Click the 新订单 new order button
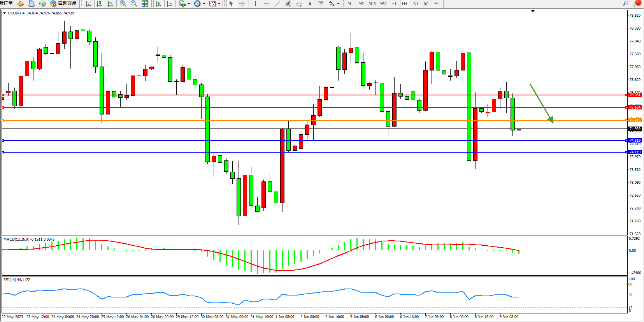Viewport: 644px width, 322px height. (x=7, y=3)
